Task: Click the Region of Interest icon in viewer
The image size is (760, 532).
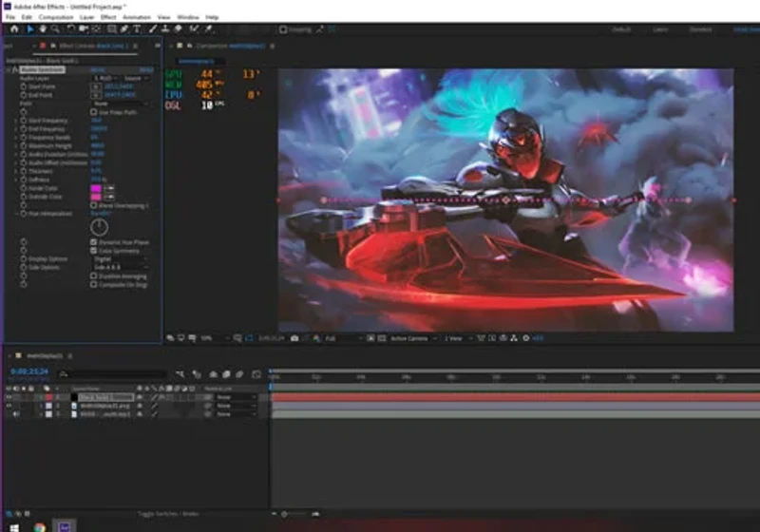Action: 370,338
